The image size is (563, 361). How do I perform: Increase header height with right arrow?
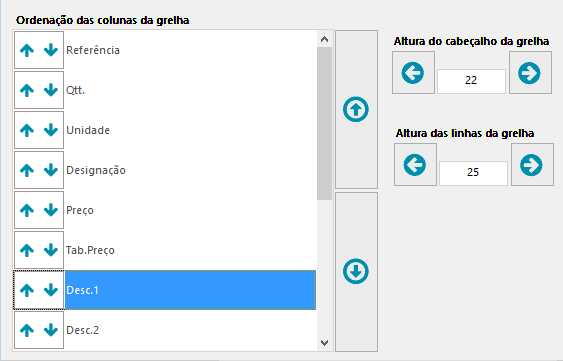530,73
